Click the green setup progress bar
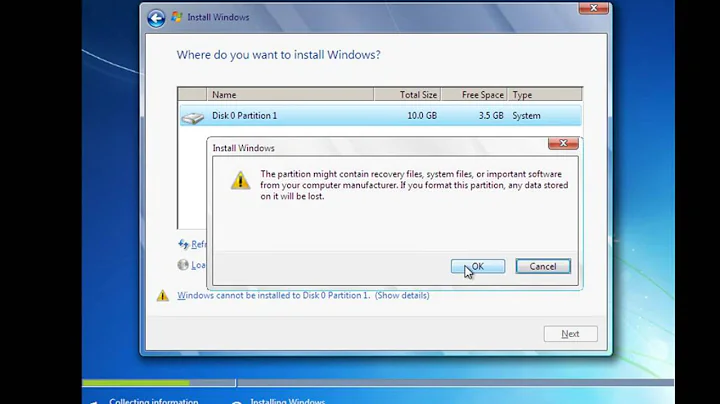Viewport: 720px width, 404px height. [x=136, y=382]
